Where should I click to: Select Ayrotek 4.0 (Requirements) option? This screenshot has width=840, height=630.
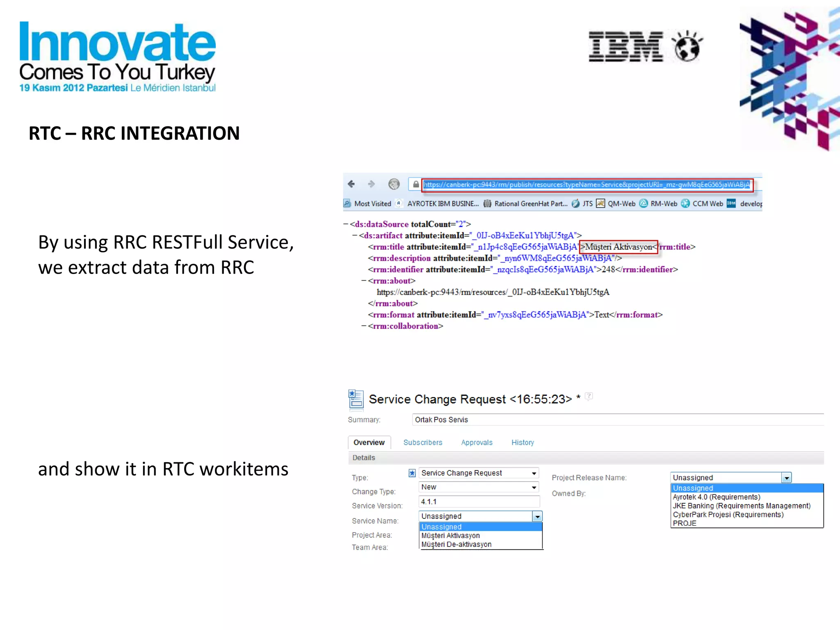pyautogui.click(x=747, y=497)
